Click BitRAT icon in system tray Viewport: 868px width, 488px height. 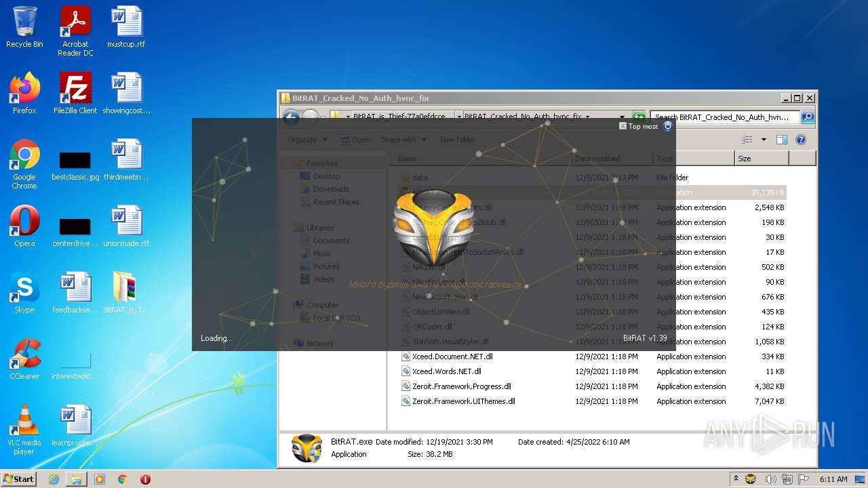tap(751, 479)
